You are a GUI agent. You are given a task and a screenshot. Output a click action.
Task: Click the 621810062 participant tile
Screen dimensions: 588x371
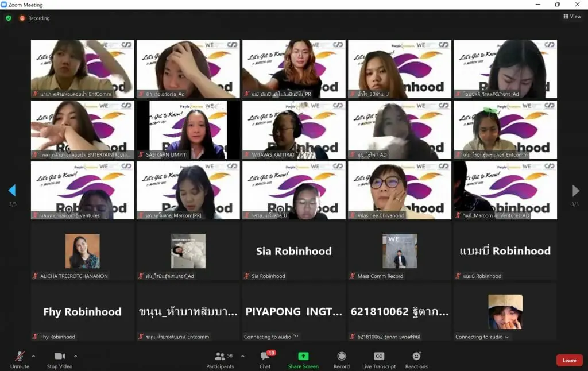click(400, 312)
